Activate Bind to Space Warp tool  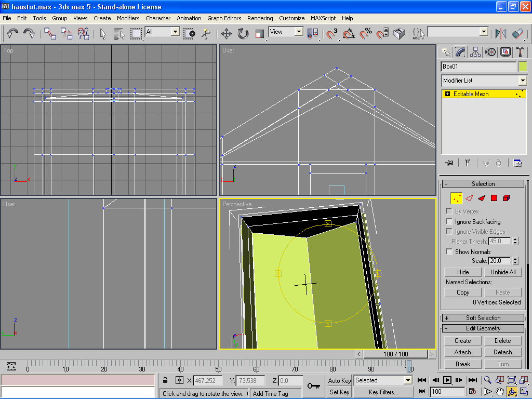tap(83, 34)
